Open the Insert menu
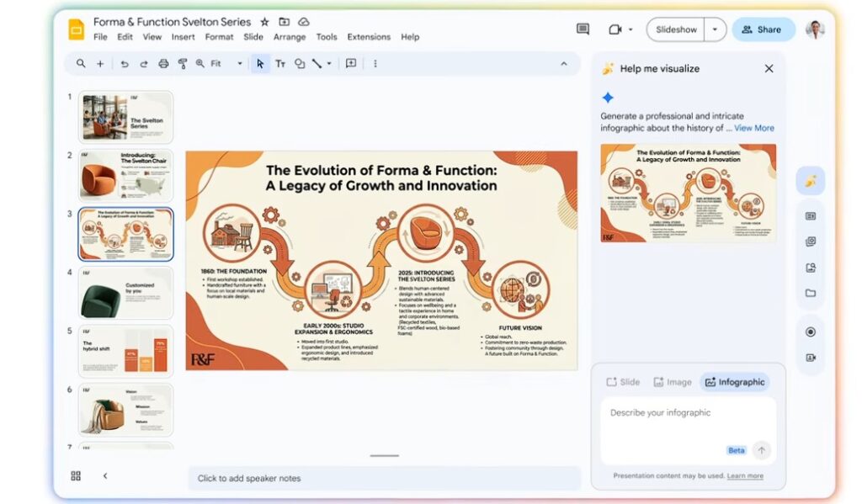The width and height of the screenshot is (862, 504). click(183, 37)
